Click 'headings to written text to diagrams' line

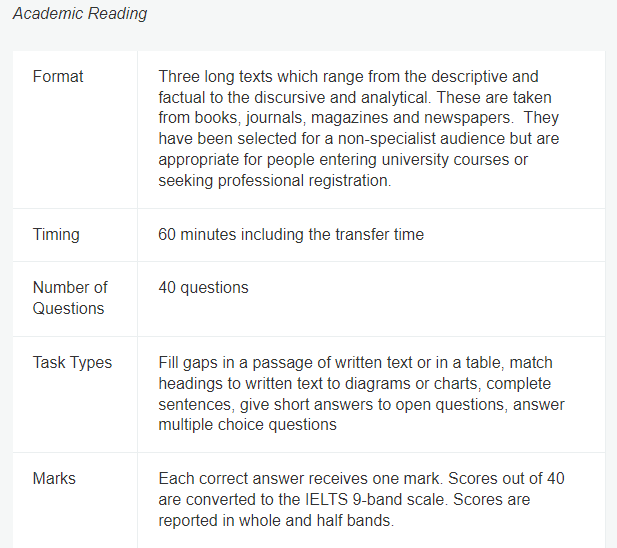(355, 383)
